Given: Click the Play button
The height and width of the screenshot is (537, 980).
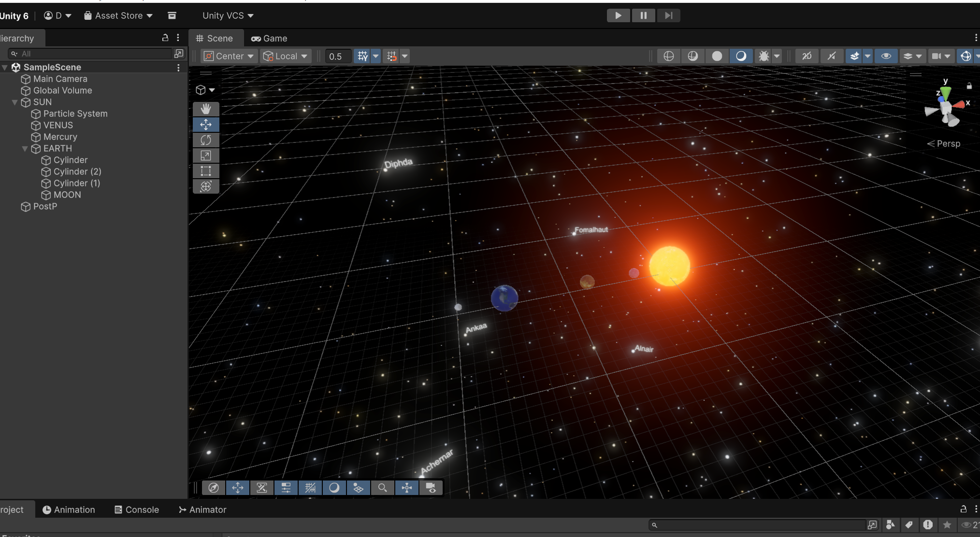Looking at the screenshot, I should click(618, 15).
